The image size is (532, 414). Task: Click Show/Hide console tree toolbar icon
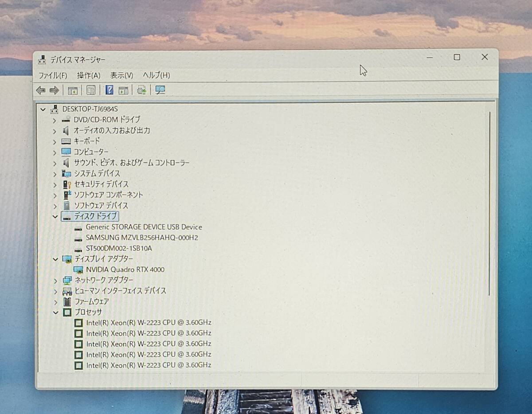(73, 90)
